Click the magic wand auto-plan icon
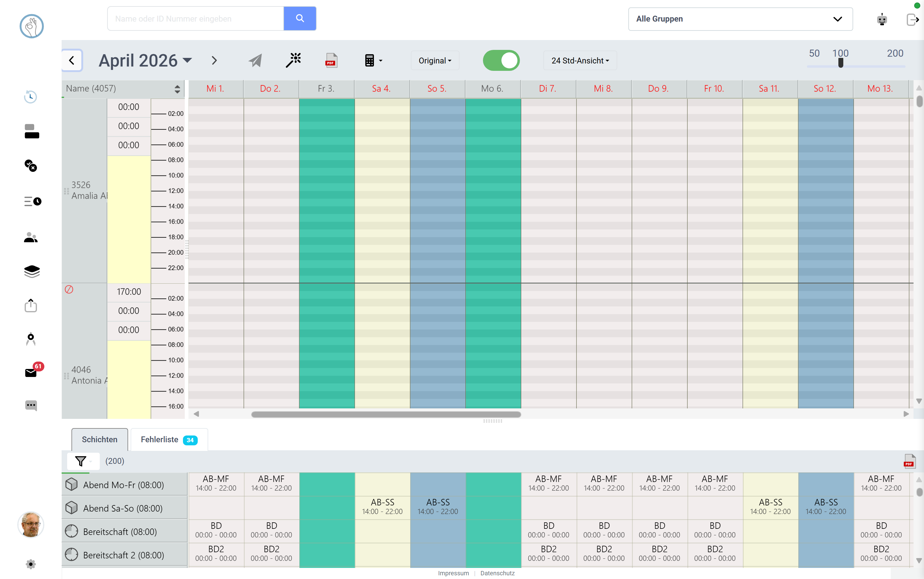The width and height of the screenshot is (924, 579). [293, 60]
